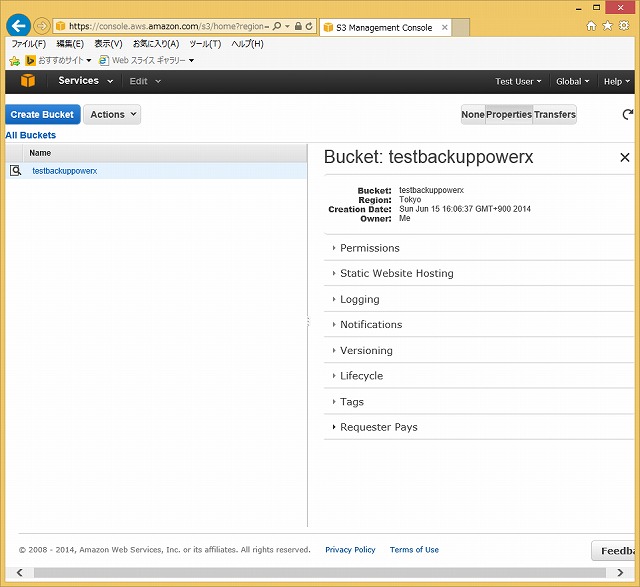Expand the Lifecycle section
The image size is (640, 587).
pos(361,376)
